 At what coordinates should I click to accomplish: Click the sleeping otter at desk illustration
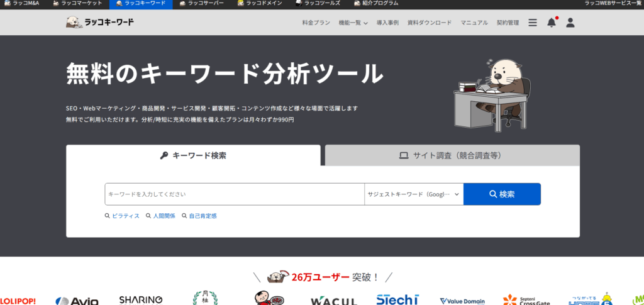(x=492, y=95)
